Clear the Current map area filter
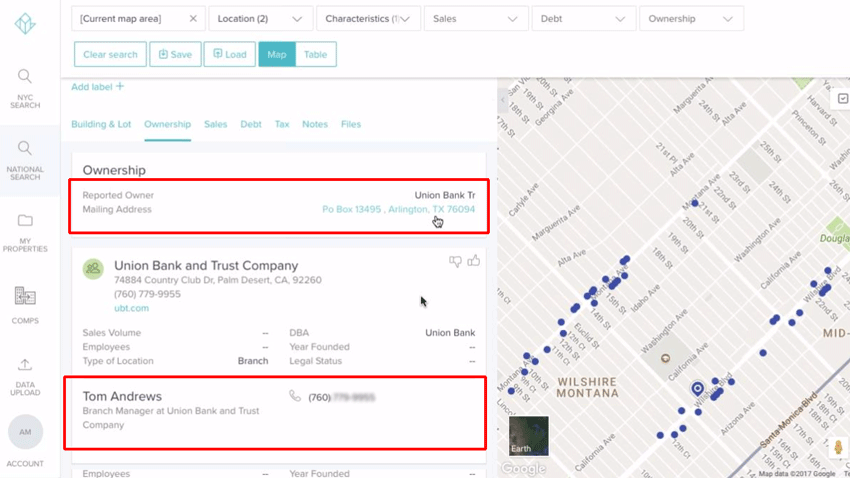 (193, 18)
